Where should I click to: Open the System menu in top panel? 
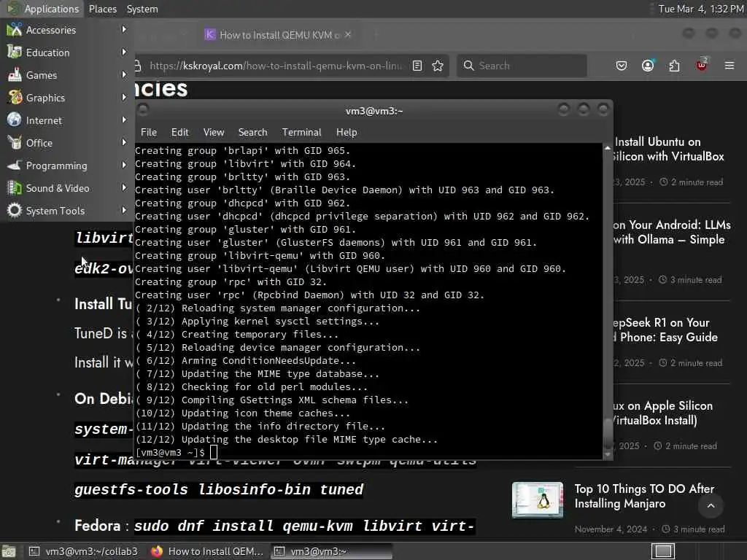(142, 9)
